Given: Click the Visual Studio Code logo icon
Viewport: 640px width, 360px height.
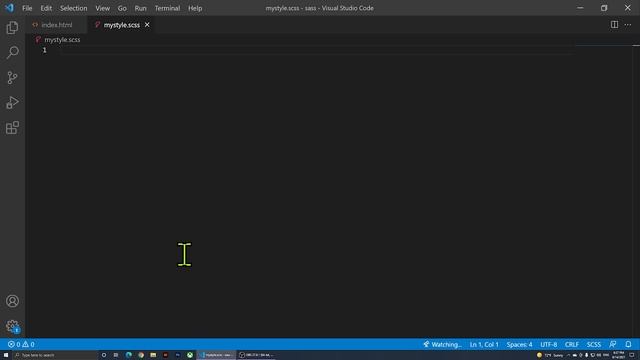Looking at the screenshot, I should 9,8.
